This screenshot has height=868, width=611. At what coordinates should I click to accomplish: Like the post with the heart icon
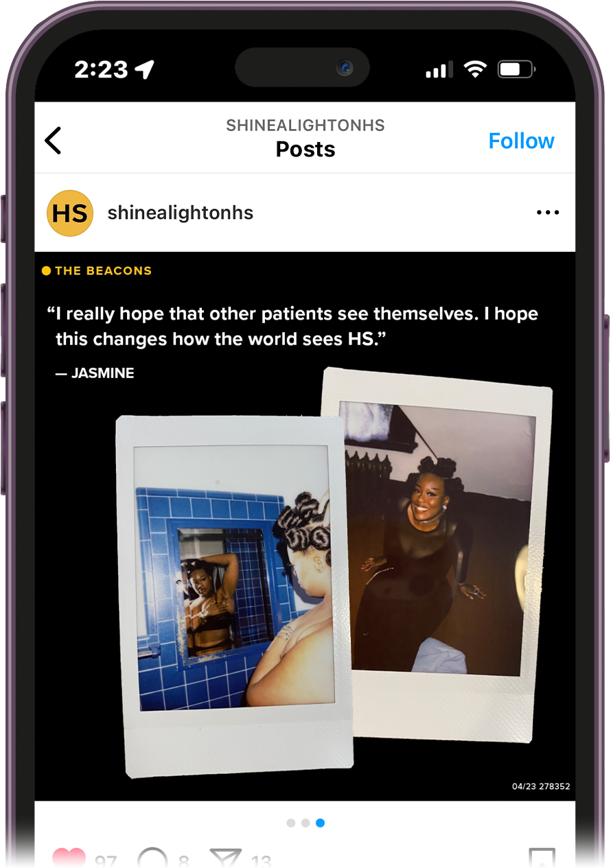pyautogui.click(x=69, y=857)
